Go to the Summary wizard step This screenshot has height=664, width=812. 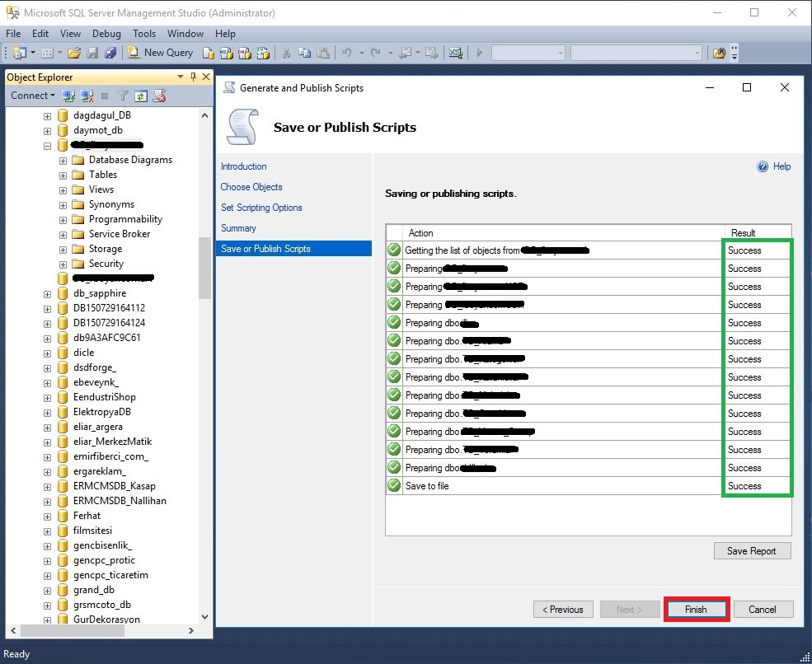pyautogui.click(x=238, y=228)
